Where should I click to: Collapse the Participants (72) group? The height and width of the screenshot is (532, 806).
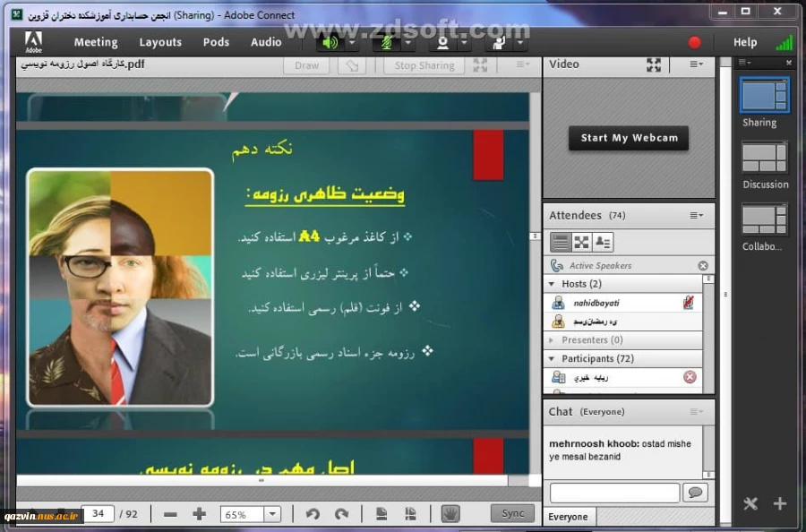coord(552,358)
